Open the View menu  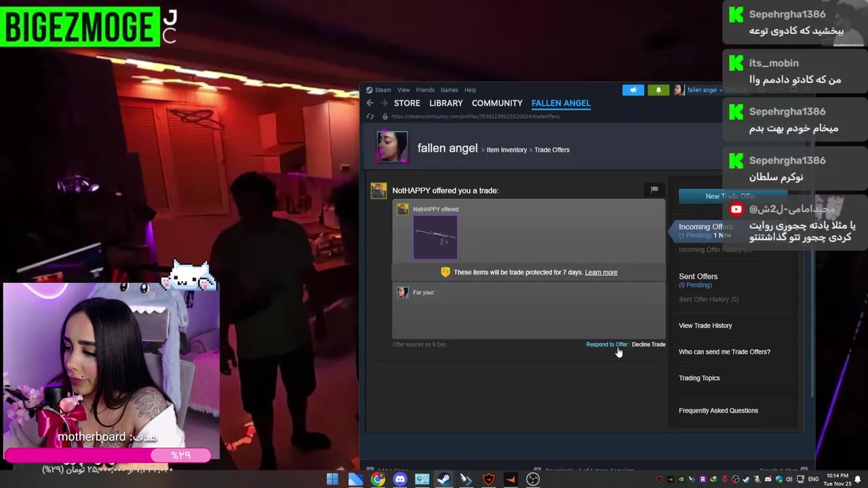pyautogui.click(x=403, y=89)
